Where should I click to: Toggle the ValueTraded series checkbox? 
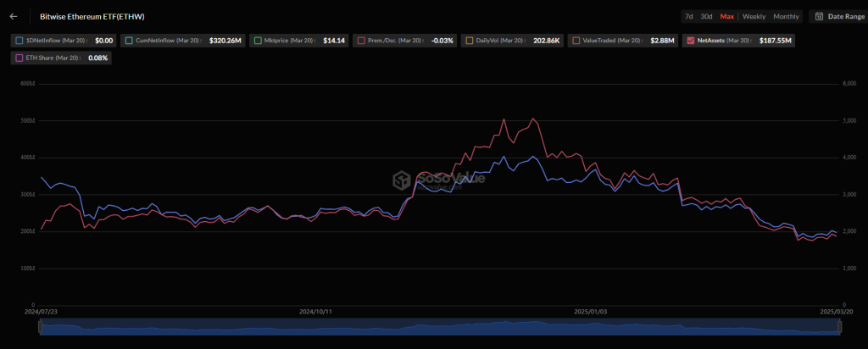576,41
